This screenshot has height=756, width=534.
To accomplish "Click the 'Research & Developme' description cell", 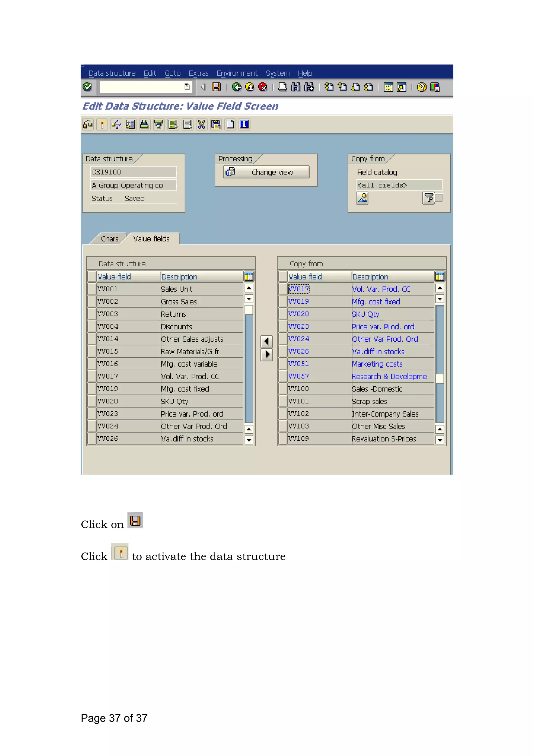I will 393,376.
